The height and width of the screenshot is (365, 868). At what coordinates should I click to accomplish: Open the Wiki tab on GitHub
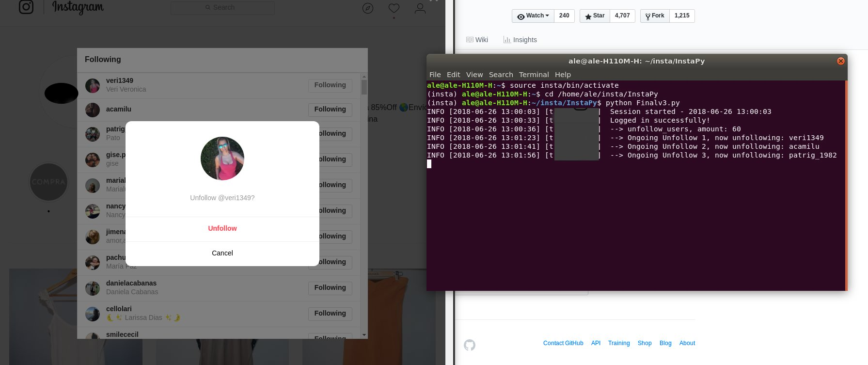click(477, 40)
